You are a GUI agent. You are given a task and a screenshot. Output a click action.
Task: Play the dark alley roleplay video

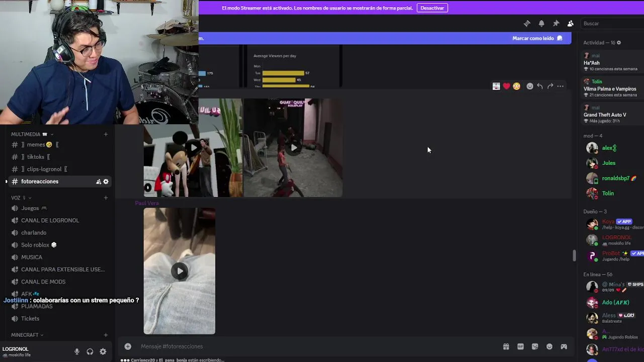tap(293, 147)
